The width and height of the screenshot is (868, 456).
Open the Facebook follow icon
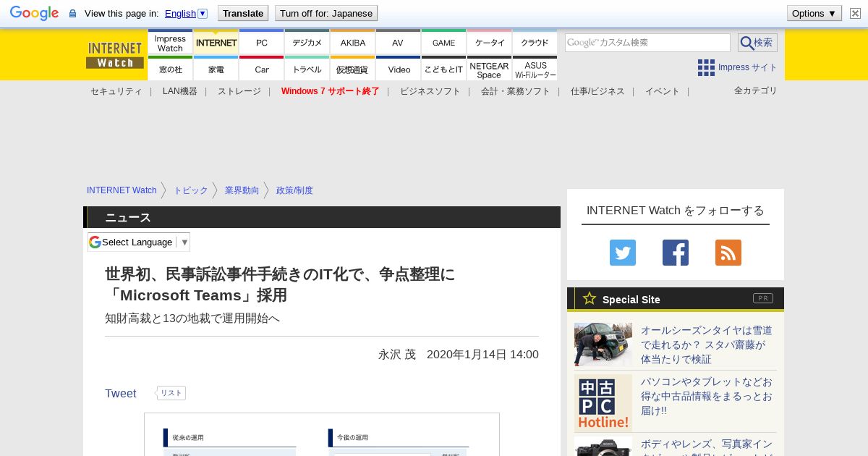point(676,253)
